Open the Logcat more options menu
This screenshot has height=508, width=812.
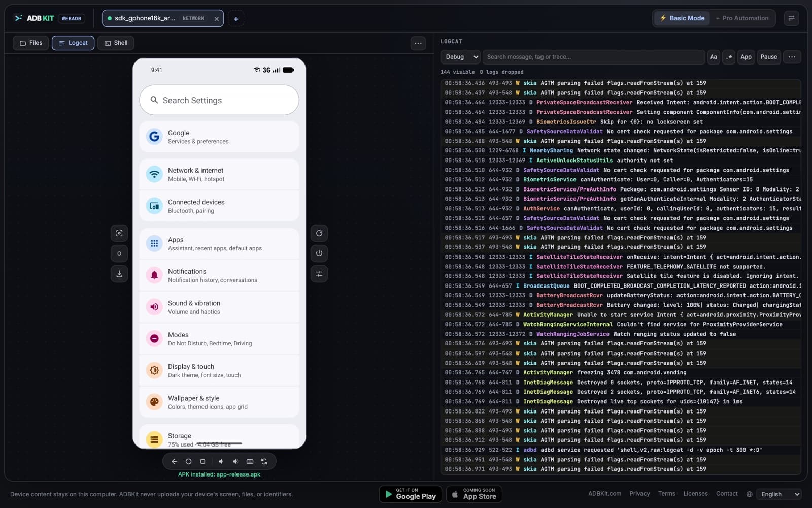pyautogui.click(x=792, y=57)
